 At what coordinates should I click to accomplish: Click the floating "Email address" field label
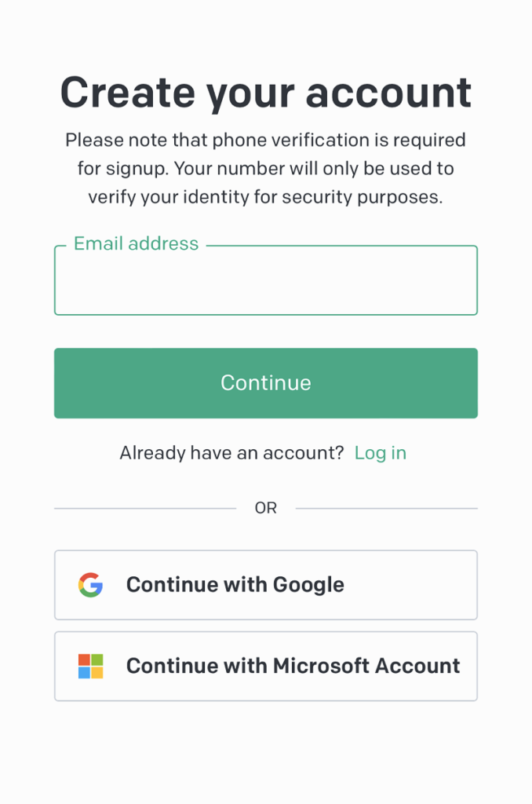tap(136, 244)
